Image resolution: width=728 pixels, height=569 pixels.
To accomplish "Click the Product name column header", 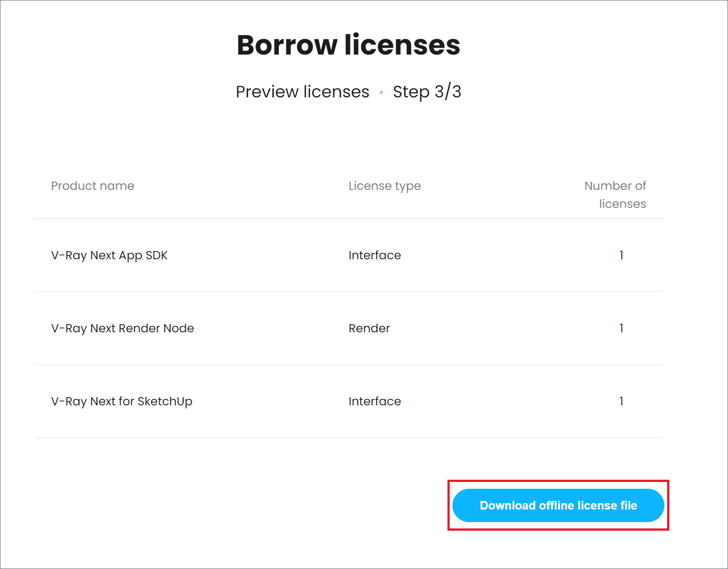I will (92, 186).
